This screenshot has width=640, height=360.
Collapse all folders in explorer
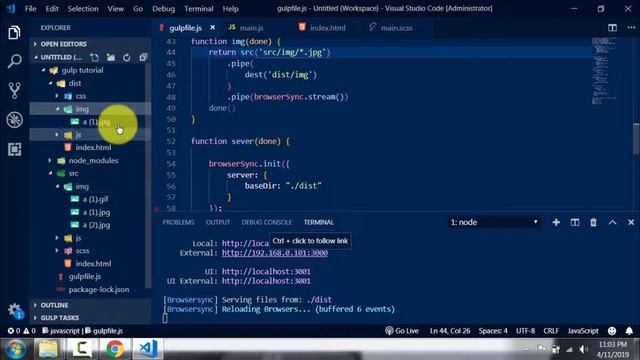(142, 57)
